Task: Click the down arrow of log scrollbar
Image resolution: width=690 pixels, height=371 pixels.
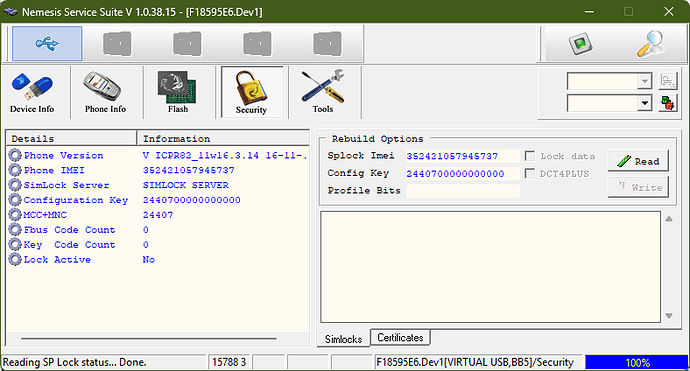Action: (669, 316)
